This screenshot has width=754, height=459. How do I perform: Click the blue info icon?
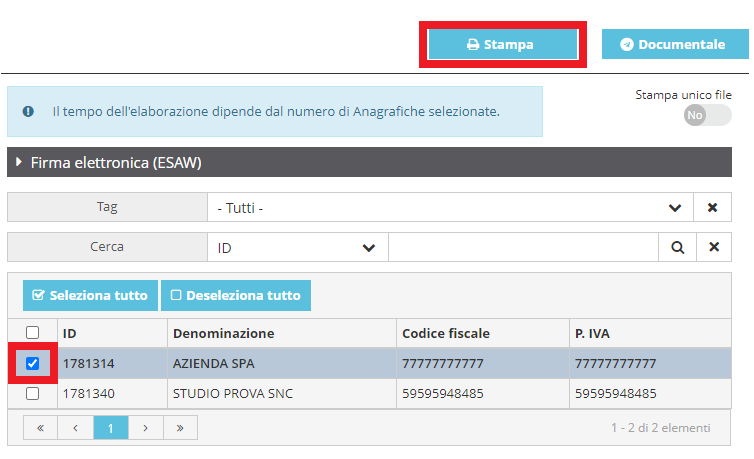tap(28, 111)
